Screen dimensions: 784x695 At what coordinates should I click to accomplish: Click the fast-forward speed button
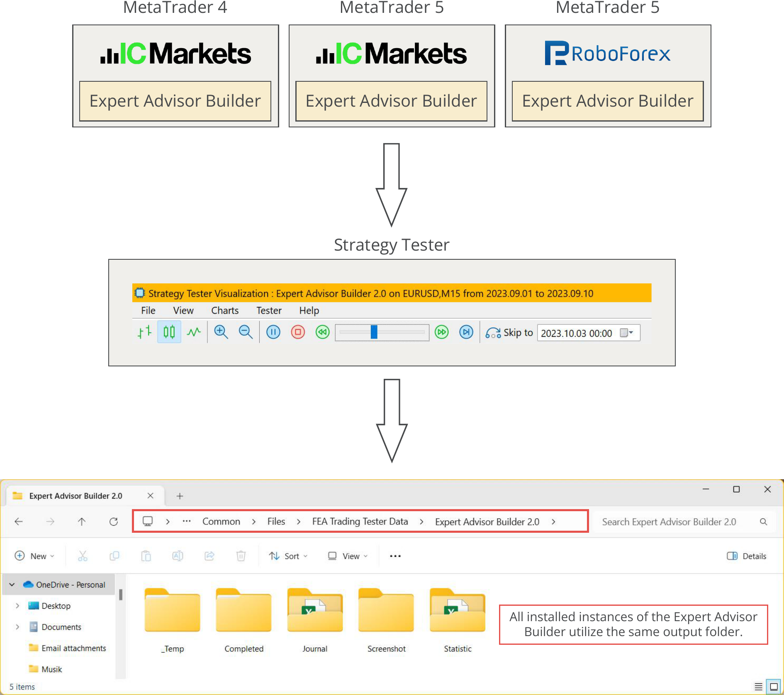(442, 332)
